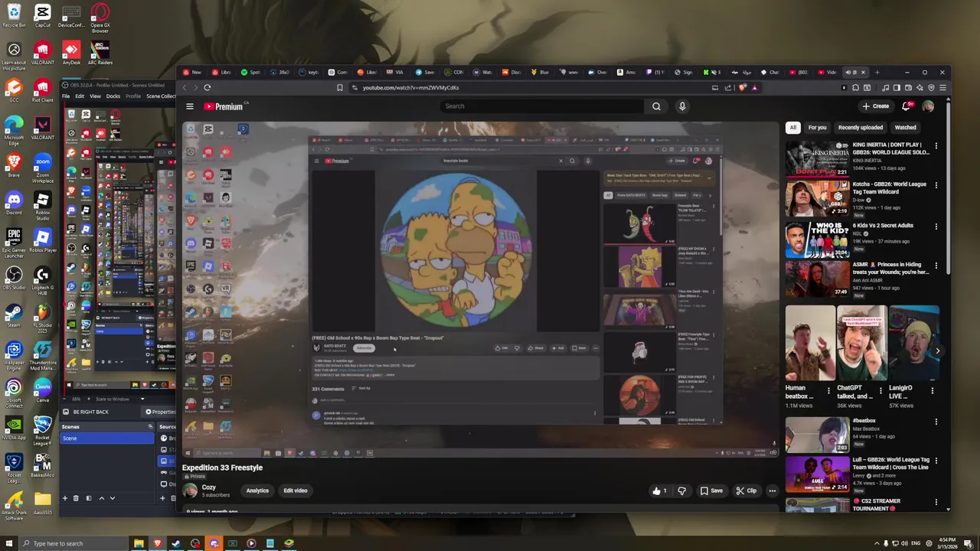Open options for Kotcha GBB26 video
Viewport: 980px width, 551px height.
point(936,185)
